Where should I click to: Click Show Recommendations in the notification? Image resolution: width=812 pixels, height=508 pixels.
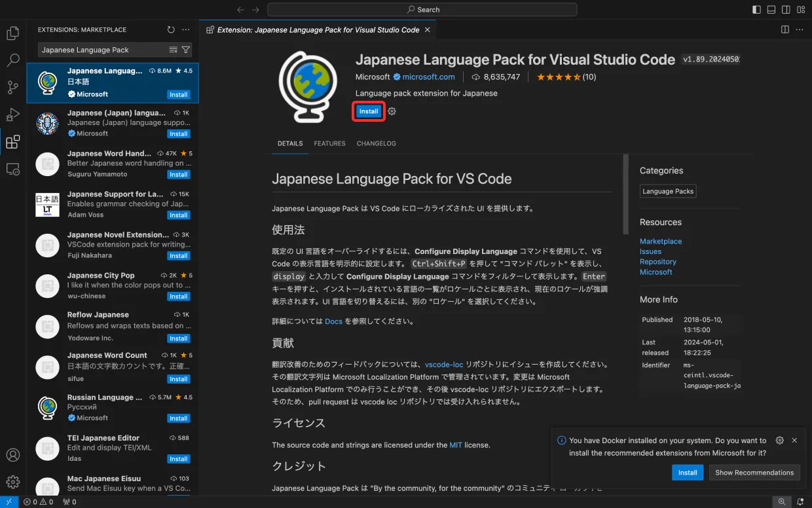coord(754,473)
